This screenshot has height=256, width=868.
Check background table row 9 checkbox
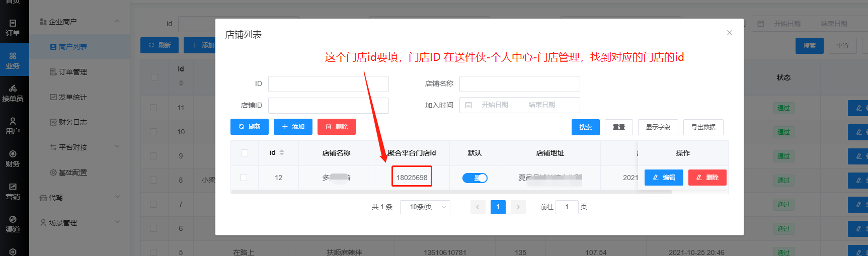153,156
